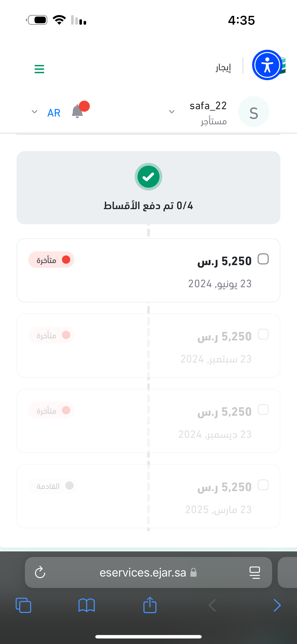This screenshot has height=644, width=297.
Task: Go forward in Safari
Action: point(277,605)
